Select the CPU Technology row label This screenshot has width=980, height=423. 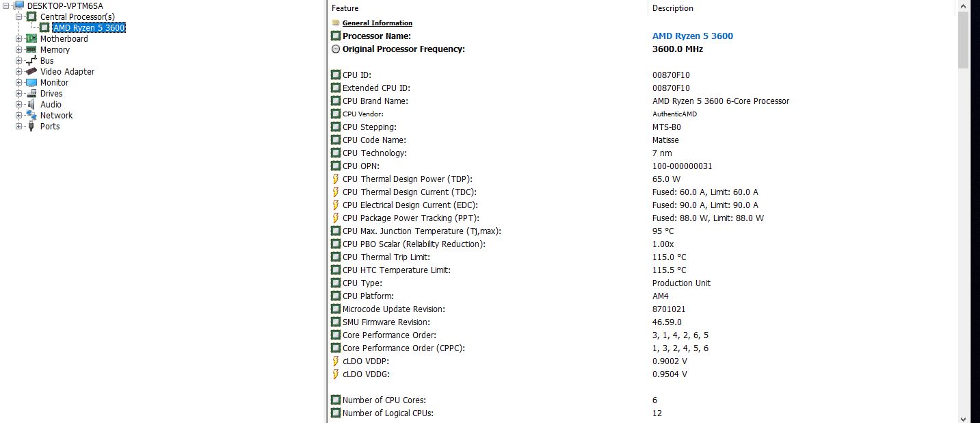coord(374,153)
